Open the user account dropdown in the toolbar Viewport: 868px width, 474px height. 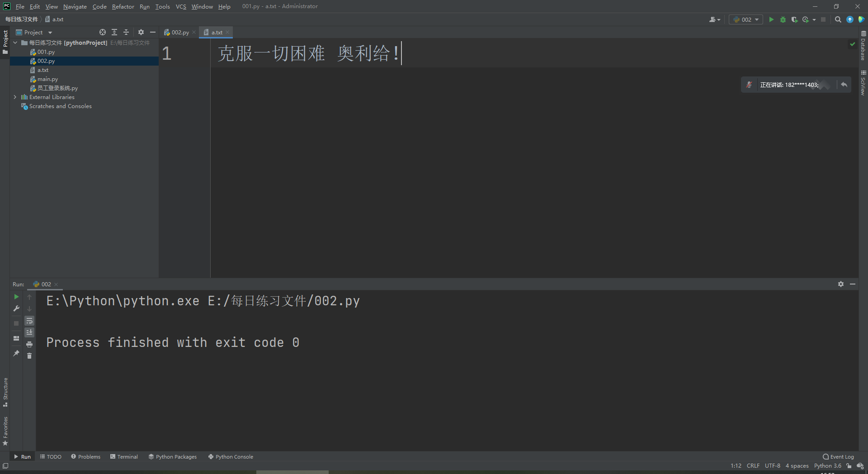(715, 19)
